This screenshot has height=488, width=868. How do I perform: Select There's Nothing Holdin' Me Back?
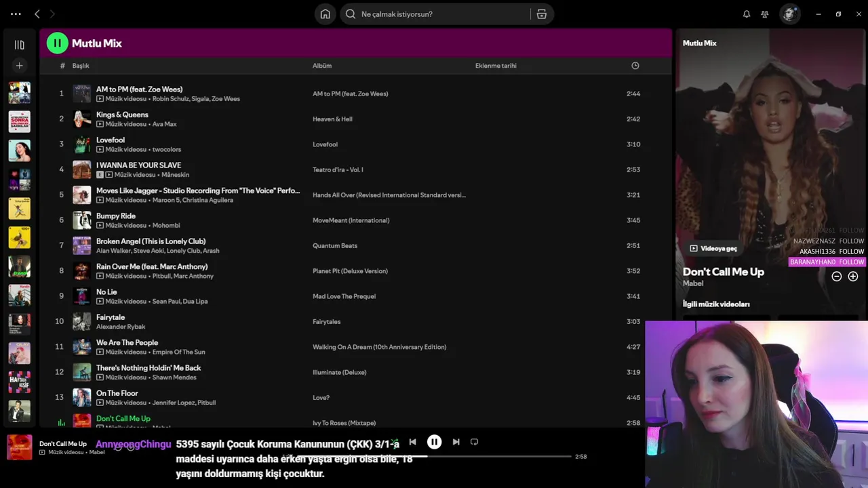coord(149,368)
